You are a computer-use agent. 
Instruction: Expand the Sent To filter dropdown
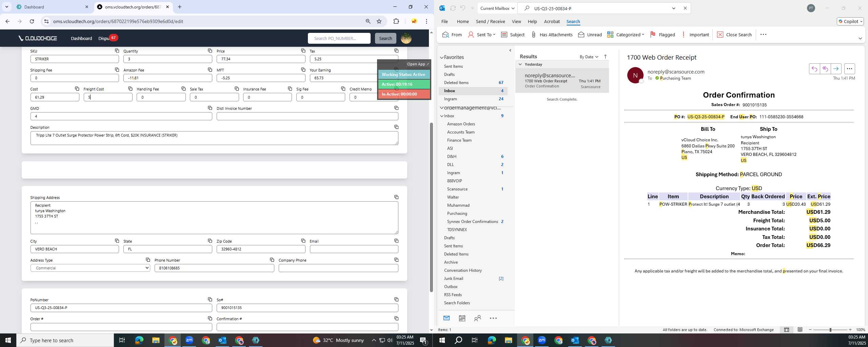pyautogui.click(x=494, y=35)
